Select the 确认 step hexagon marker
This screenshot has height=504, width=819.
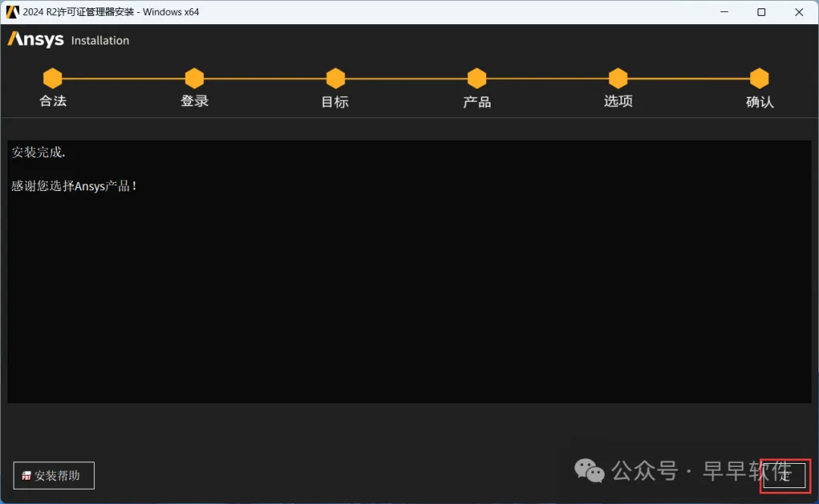(x=759, y=78)
